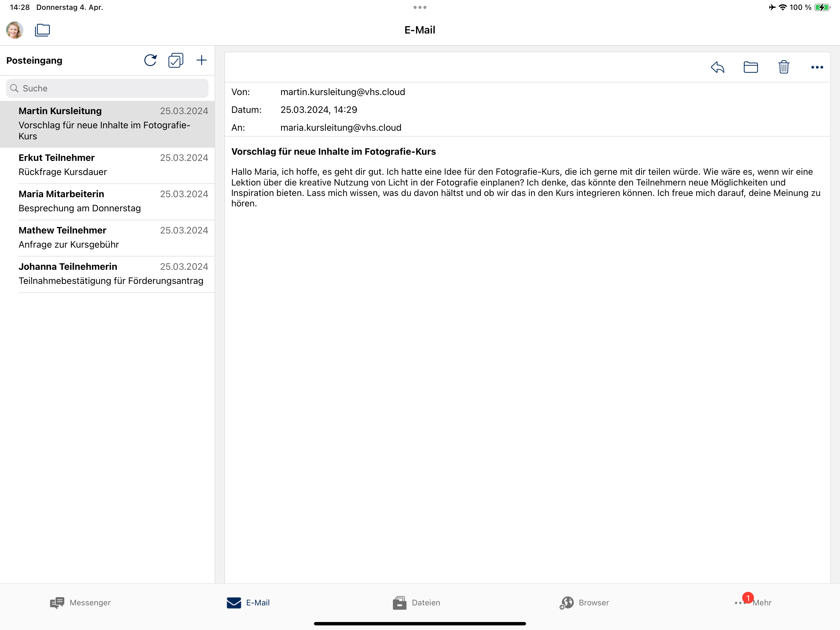Open email from Martin Kursleitung
Image resolution: width=840 pixels, height=630 pixels.
tap(108, 124)
